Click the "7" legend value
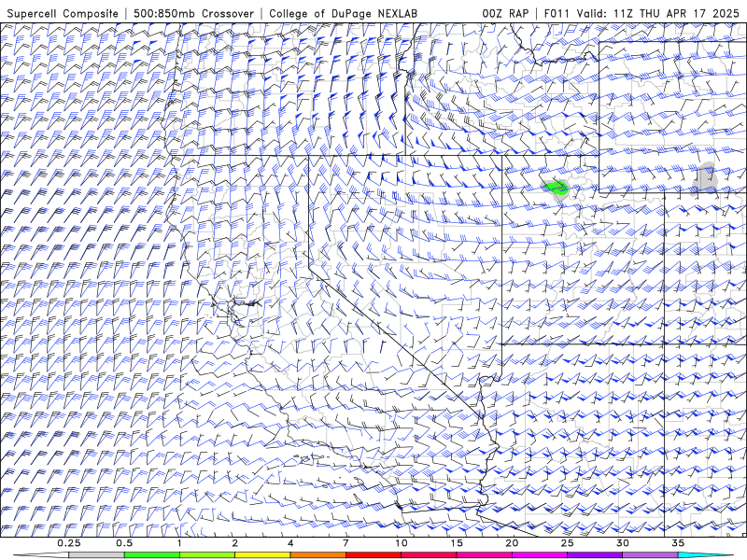The image size is (747, 560). [345, 543]
